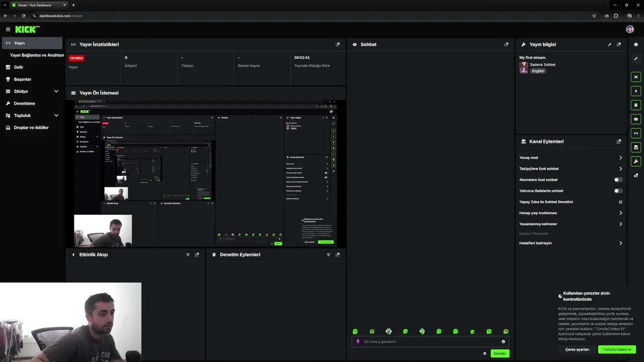Pop out the Kanal Eylemleri panel
Image resolution: width=644 pixels, height=362 pixels.
[x=619, y=141]
